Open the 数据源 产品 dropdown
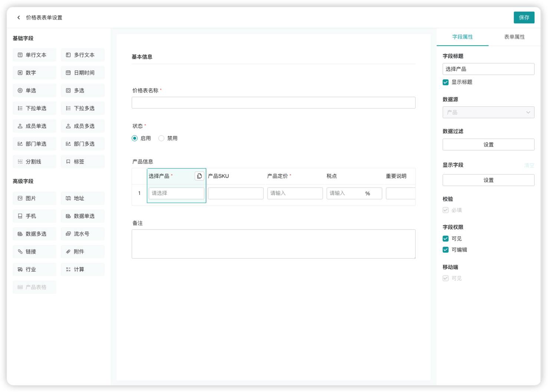This screenshot has height=392, width=548. pyautogui.click(x=488, y=112)
